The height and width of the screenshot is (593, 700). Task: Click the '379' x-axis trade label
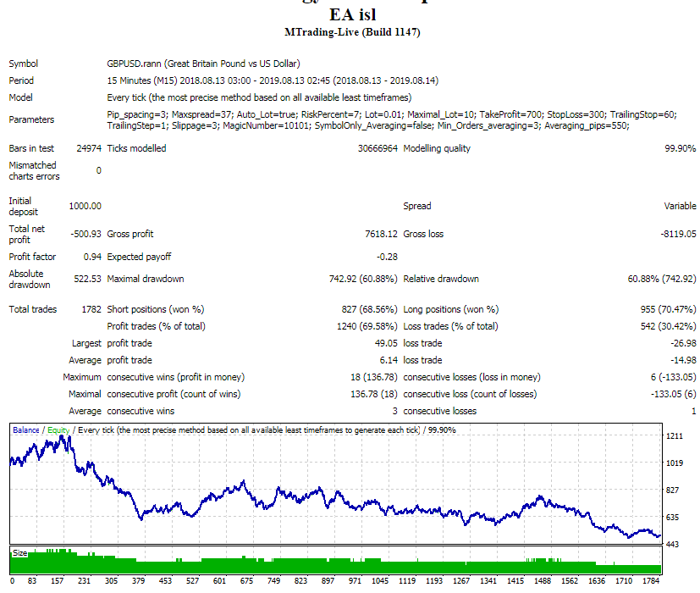139,581
